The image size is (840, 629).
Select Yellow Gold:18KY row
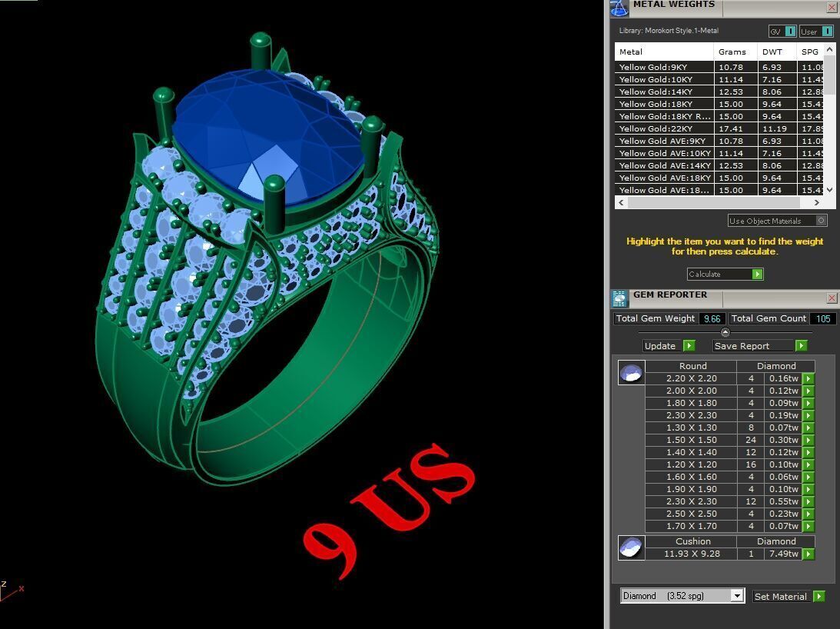click(x=719, y=104)
